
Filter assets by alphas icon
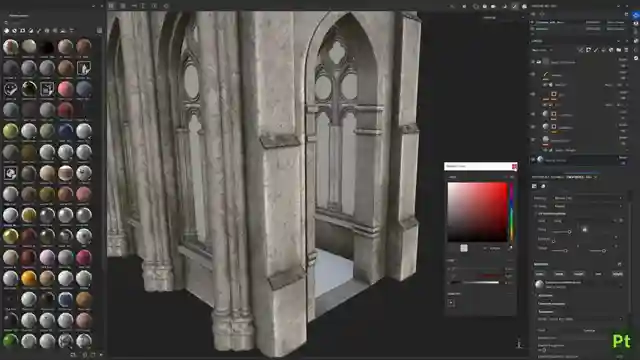tap(47, 31)
